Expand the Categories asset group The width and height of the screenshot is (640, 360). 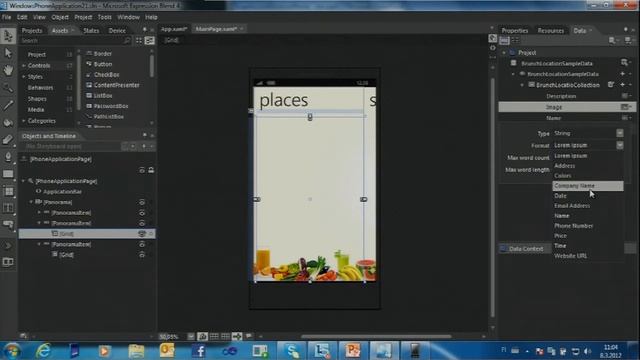click(x=24, y=121)
